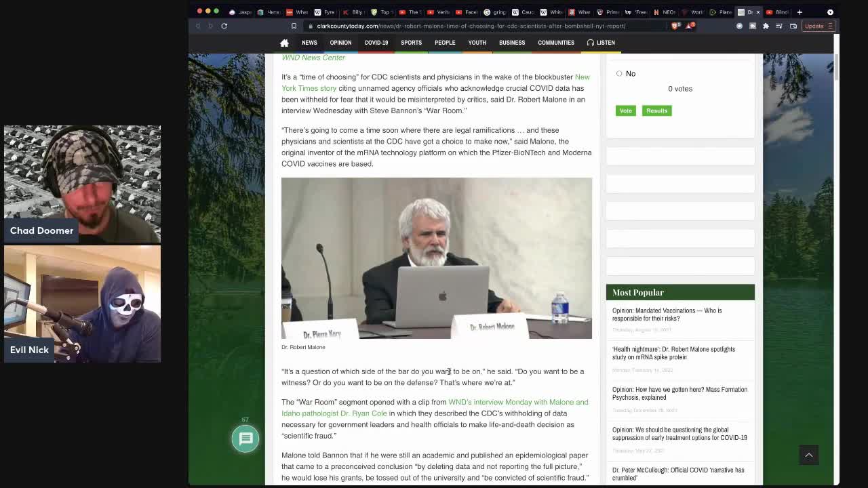
Task: Open the WND News Center byline link
Action: click(x=313, y=58)
